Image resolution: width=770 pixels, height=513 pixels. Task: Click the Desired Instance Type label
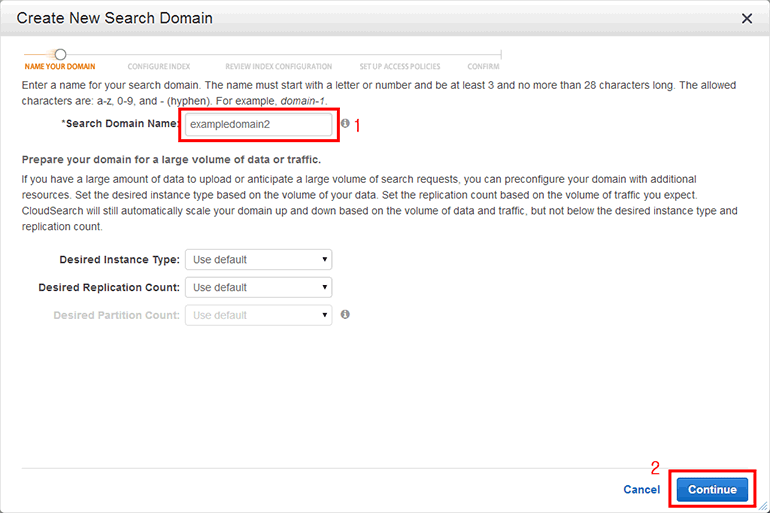pos(119,260)
